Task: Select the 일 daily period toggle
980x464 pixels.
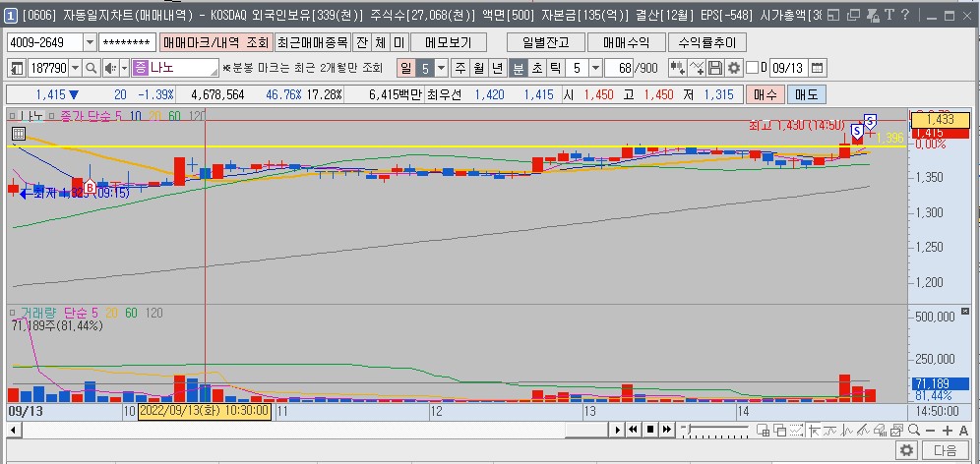Action: (x=406, y=68)
